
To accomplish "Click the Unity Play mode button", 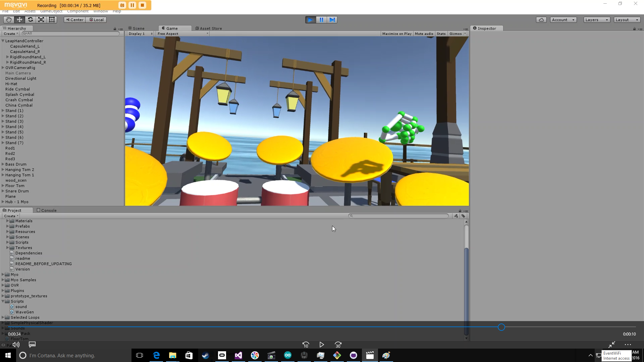I will [310, 20].
